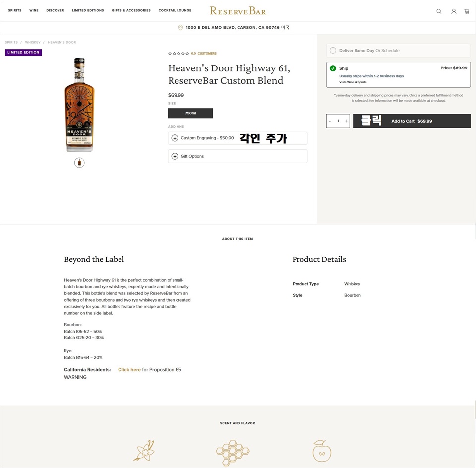Open Gifts & Accessories menu
The width and height of the screenshot is (476, 468).
tap(131, 10)
